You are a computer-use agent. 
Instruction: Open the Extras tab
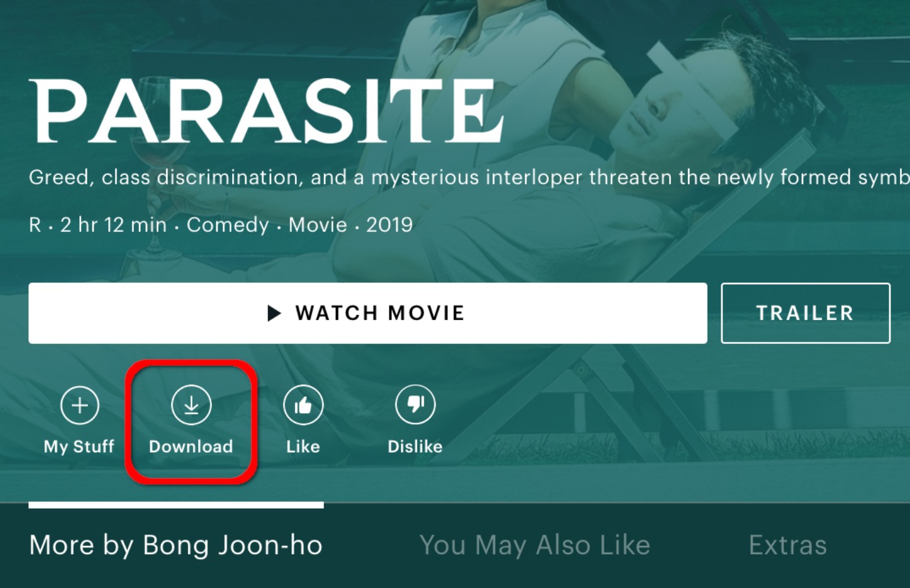[x=788, y=545]
